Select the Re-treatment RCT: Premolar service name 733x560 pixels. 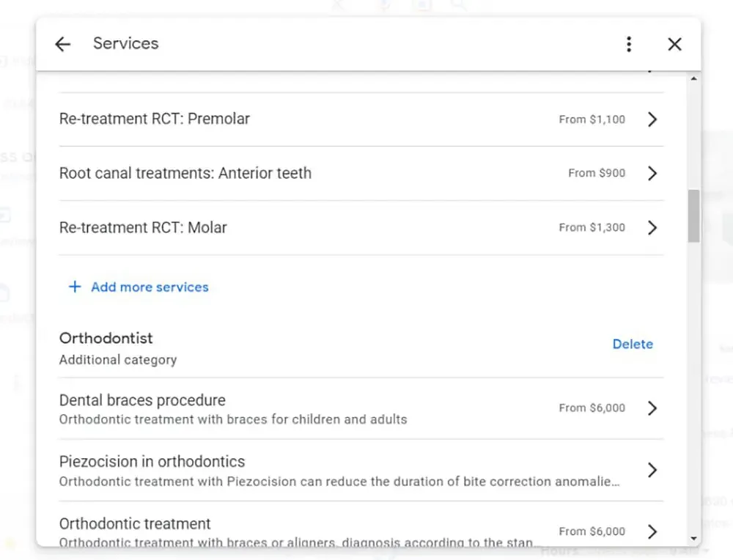tap(154, 119)
